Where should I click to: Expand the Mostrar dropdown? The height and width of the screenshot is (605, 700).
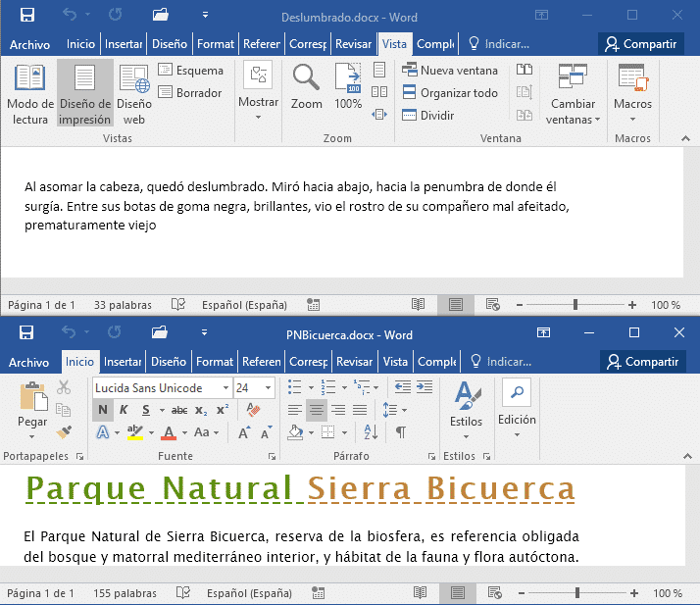259,93
